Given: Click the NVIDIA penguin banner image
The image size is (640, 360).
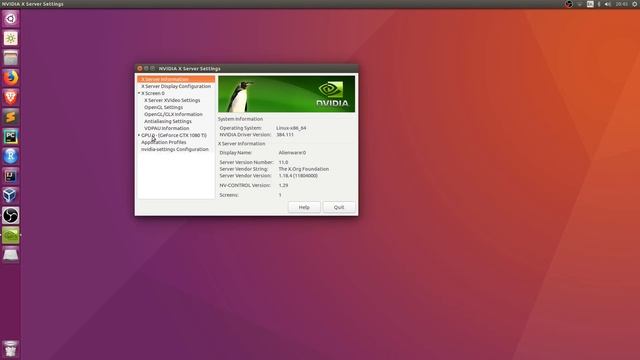Looking at the screenshot, I should pyautogui.click(x=287, y=94).
